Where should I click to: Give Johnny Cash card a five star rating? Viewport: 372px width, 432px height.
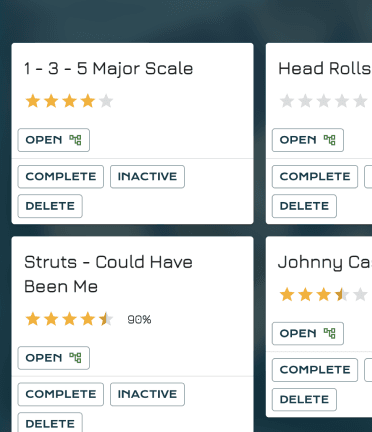point(360,295)
